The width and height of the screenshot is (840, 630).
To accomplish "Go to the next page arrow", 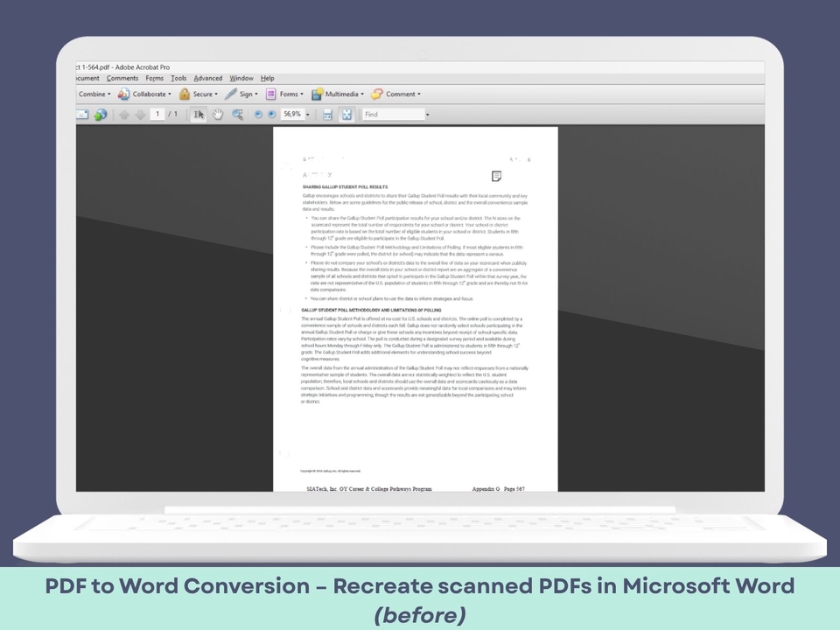I will pos(140,115).
